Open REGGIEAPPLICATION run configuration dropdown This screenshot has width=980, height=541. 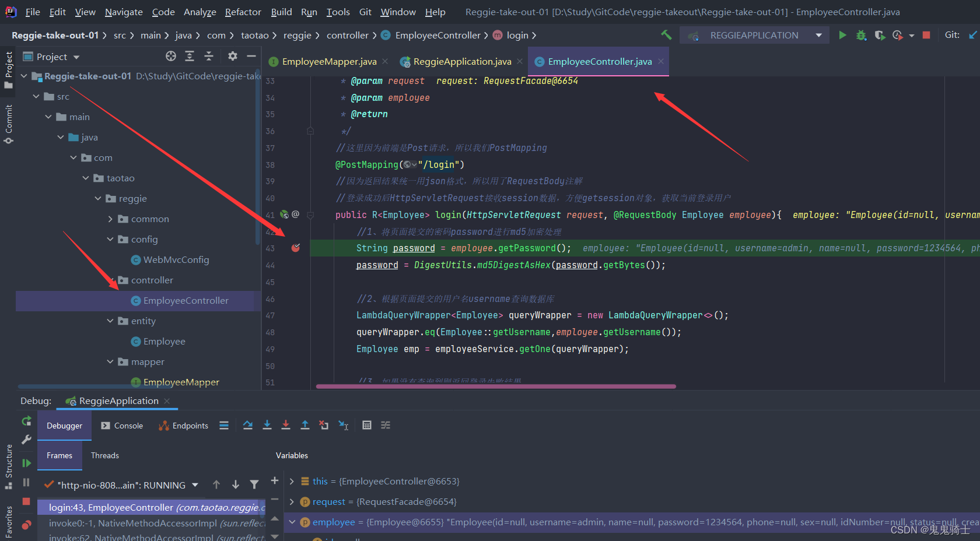(x=819, y=35)
